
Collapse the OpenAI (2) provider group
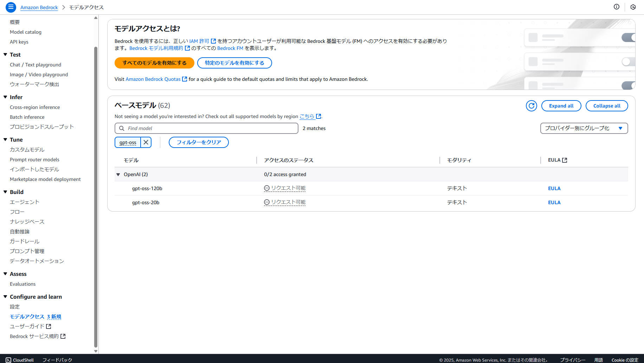pos(118,174)
